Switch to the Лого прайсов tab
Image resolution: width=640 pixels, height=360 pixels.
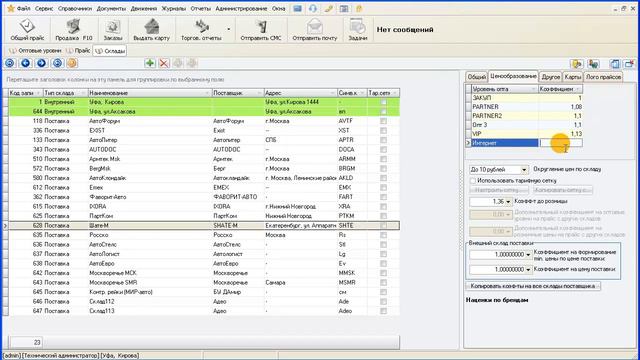(603, 77)
